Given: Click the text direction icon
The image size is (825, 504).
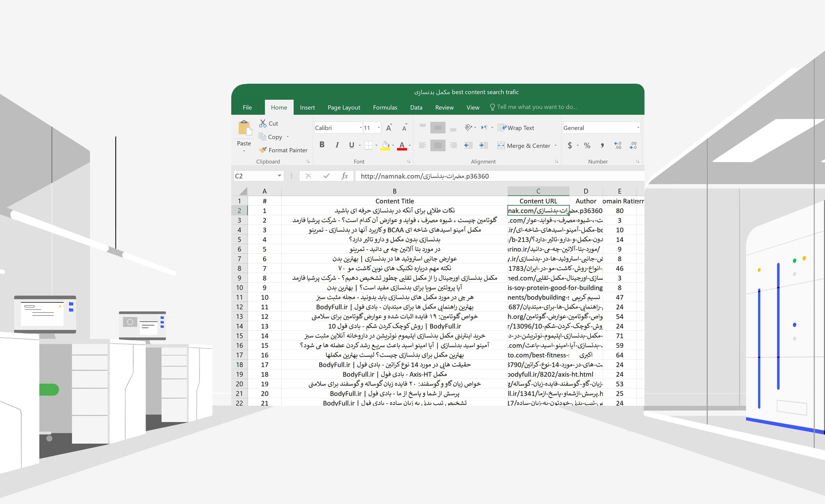Looking at the screenshot, I should (x=484, y=127).
